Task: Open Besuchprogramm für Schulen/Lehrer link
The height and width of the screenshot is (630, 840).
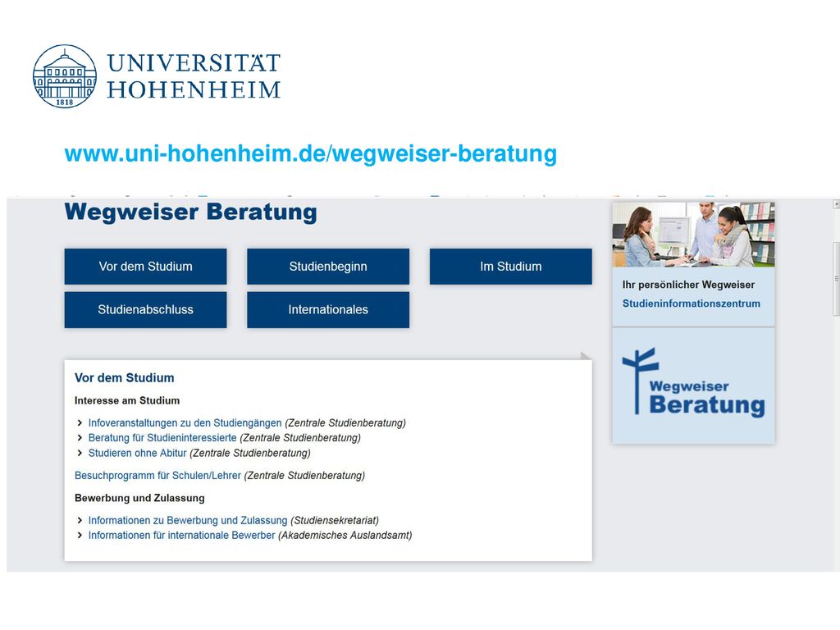Action: (157, 475)
